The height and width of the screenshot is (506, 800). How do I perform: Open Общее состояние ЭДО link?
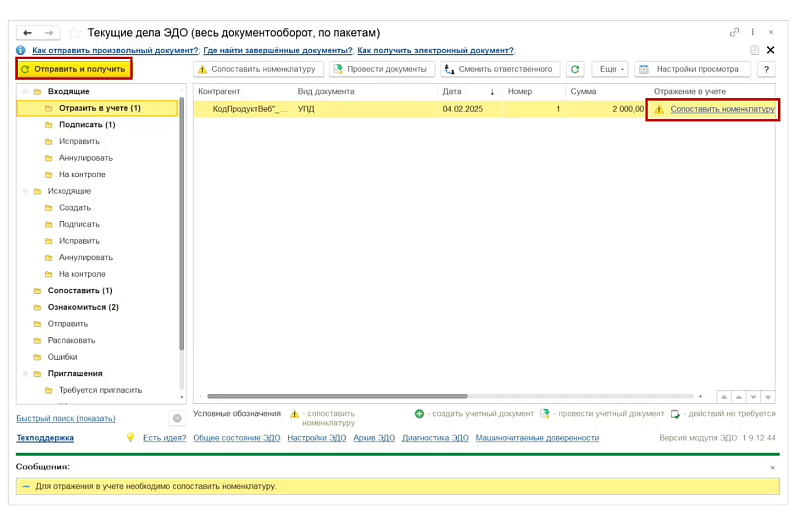click(237, 438)
